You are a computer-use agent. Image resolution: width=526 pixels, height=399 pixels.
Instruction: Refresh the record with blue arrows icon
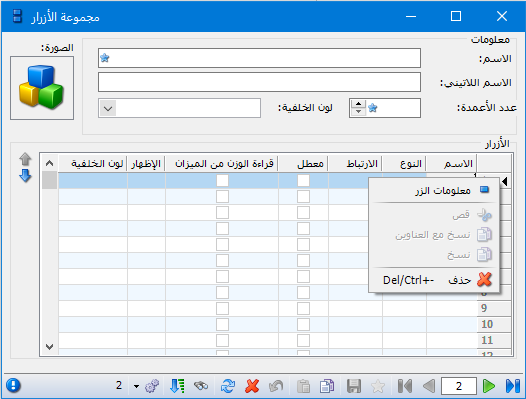(x=228, y=386)
